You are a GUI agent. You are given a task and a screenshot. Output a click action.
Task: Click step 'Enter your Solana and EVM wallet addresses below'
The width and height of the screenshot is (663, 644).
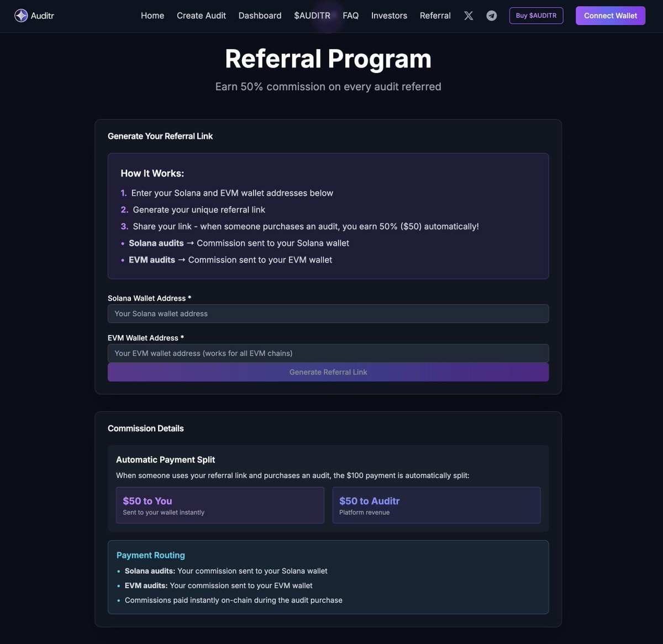click(232, 193)
